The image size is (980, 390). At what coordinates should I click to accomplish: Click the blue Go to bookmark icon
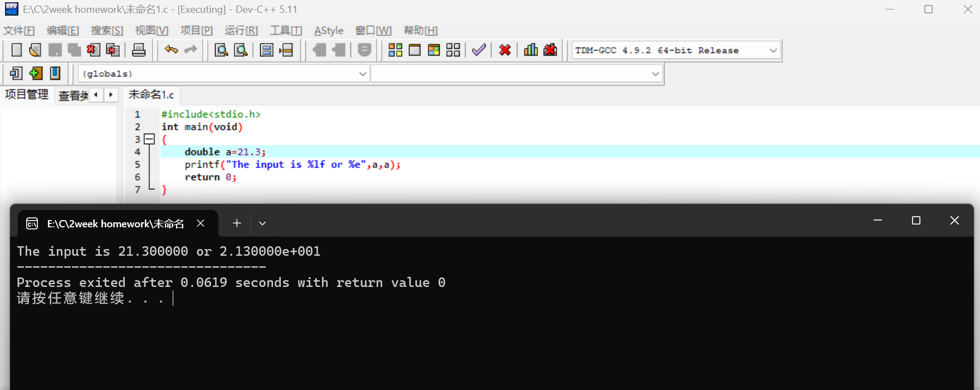(55, 73)
